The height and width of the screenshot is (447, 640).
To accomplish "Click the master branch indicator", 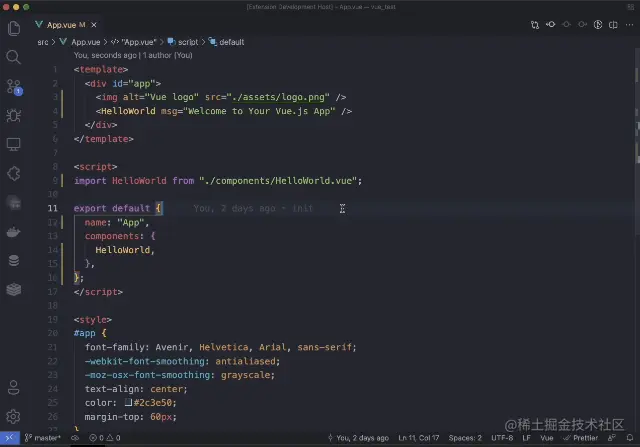I will click(x=42, y=438).
